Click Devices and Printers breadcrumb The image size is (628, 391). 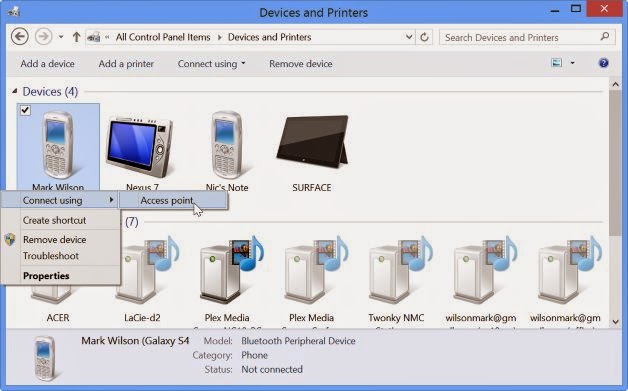270,37
